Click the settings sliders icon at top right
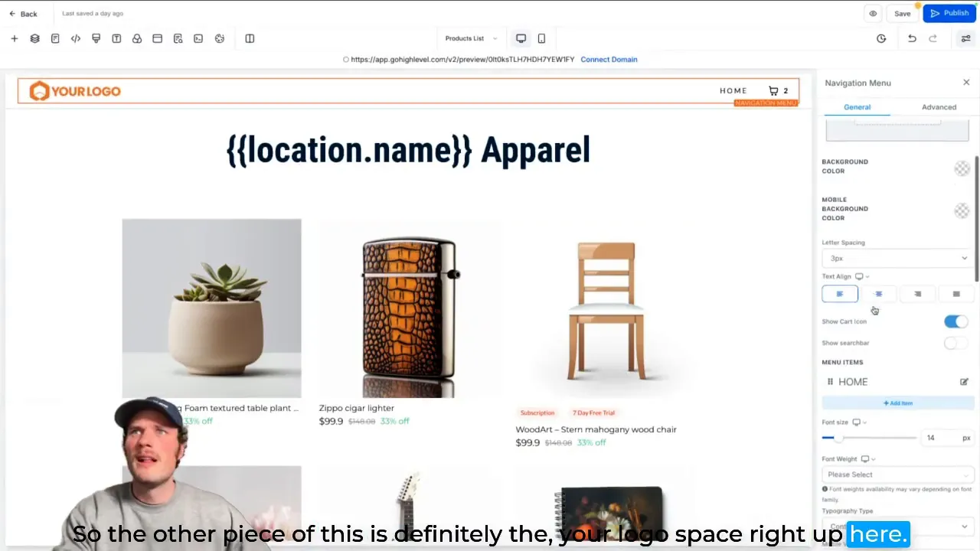980x551 pixels. [x=965, y=38]
